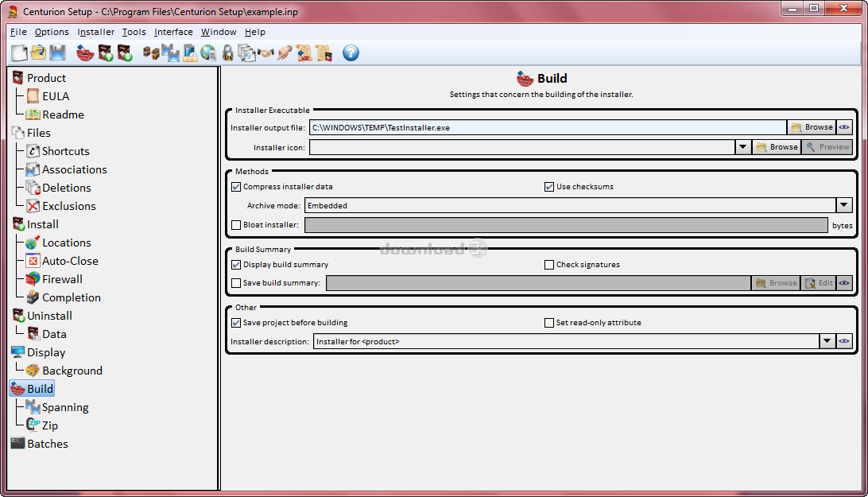Click the brick wall Build toolbar icon
868x497 pixels.
tap(85, 53)
